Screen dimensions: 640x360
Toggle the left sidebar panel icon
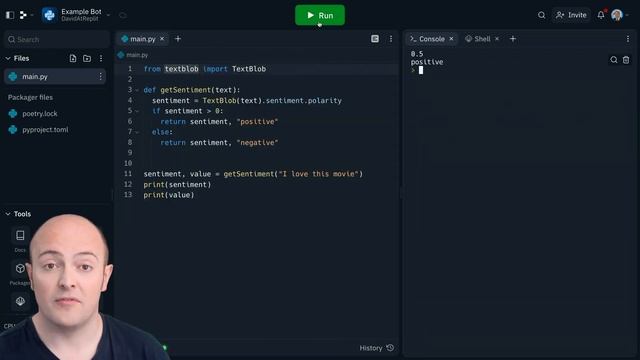[10, 15]
